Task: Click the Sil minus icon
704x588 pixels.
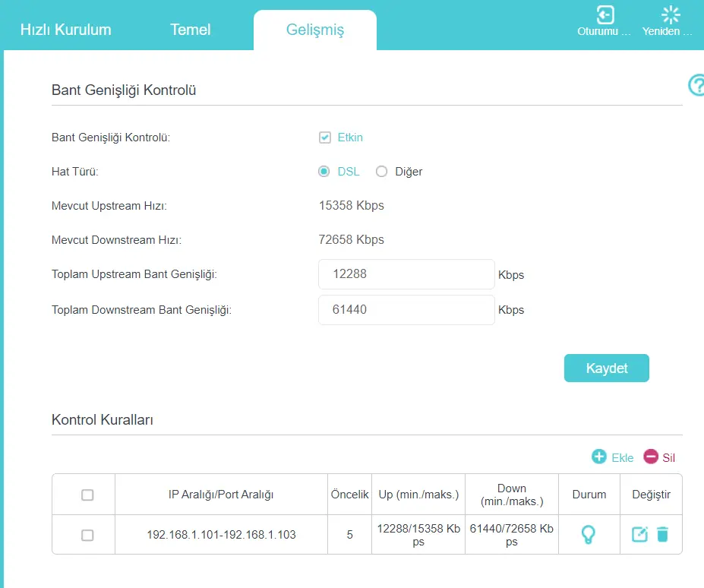Action: click(x=651, y=457)
